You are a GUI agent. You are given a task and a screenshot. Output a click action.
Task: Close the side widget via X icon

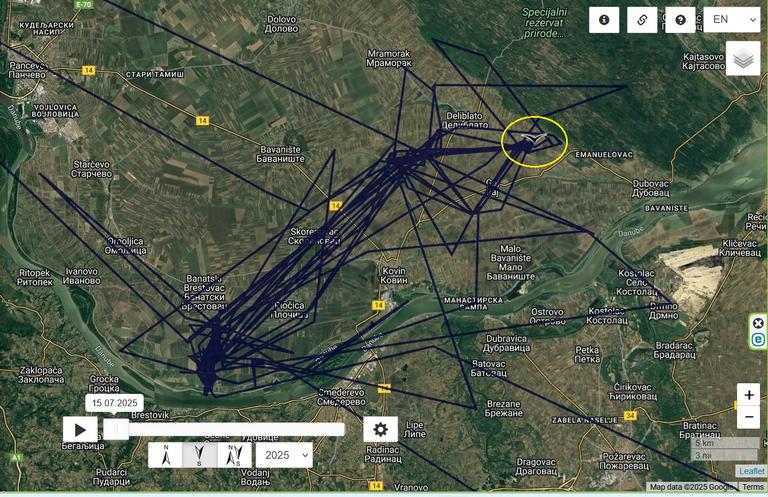[758, 323]
